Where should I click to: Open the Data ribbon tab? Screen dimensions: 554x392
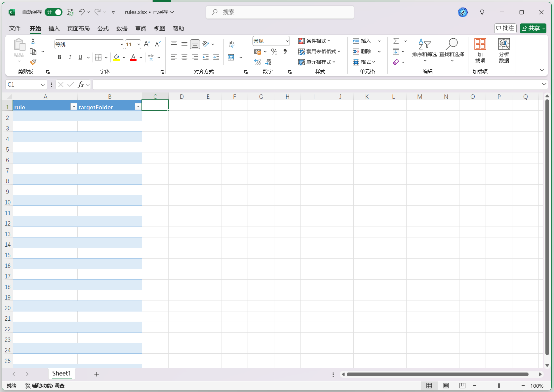pyautogui.click(x=122, y=29)
